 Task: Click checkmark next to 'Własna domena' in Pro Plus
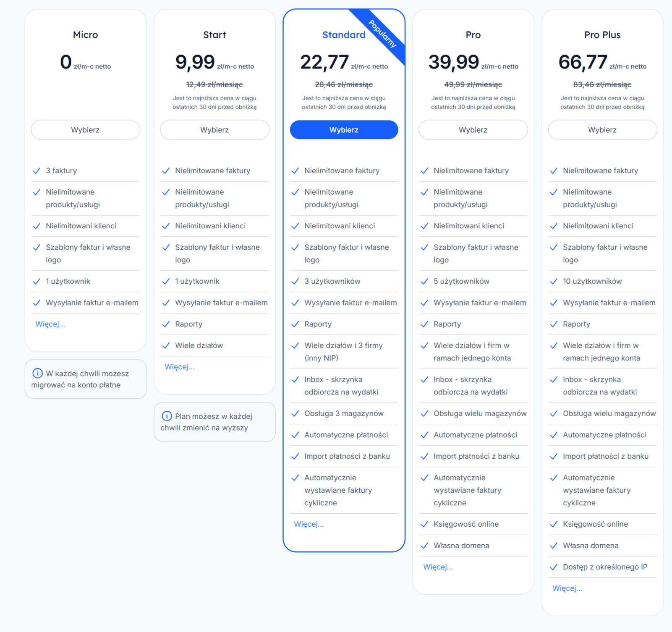553,545
